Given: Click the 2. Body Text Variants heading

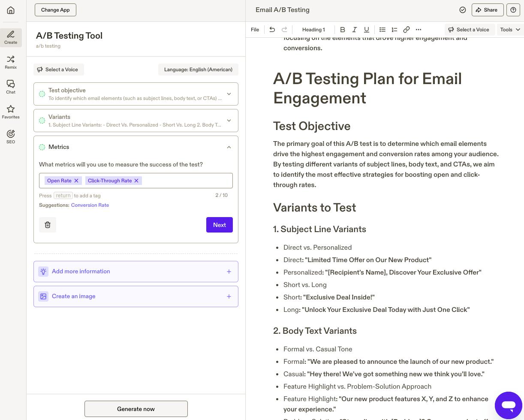Looking at the screenshot, I should click(315, 331).
